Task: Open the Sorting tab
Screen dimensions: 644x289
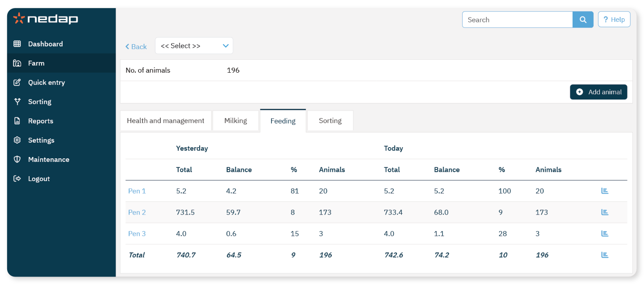Action: 330,121
